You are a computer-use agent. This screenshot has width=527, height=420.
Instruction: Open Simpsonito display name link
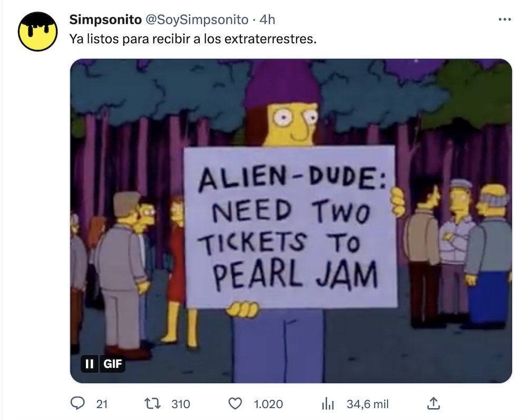(105, 19)
